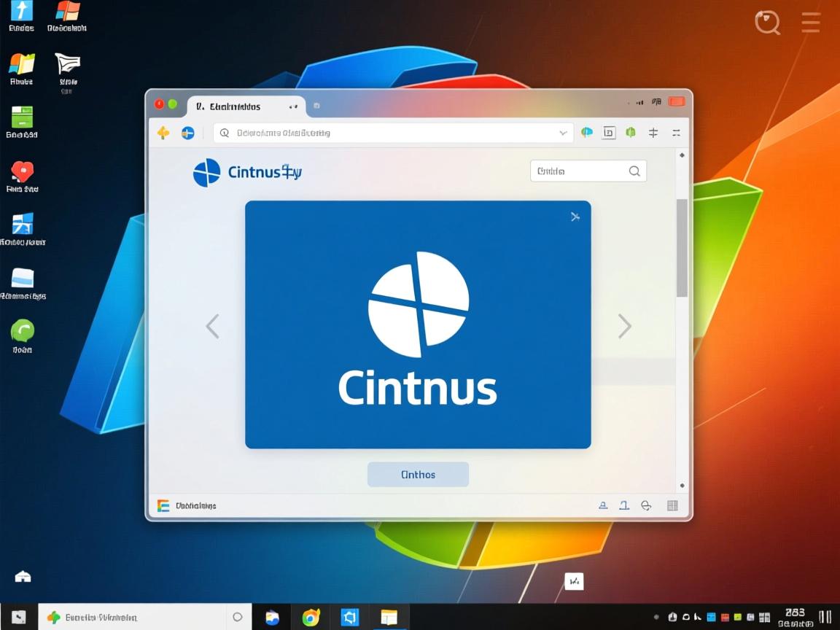Expand the address bar dropdown arrow

click(x=563, y=133)
